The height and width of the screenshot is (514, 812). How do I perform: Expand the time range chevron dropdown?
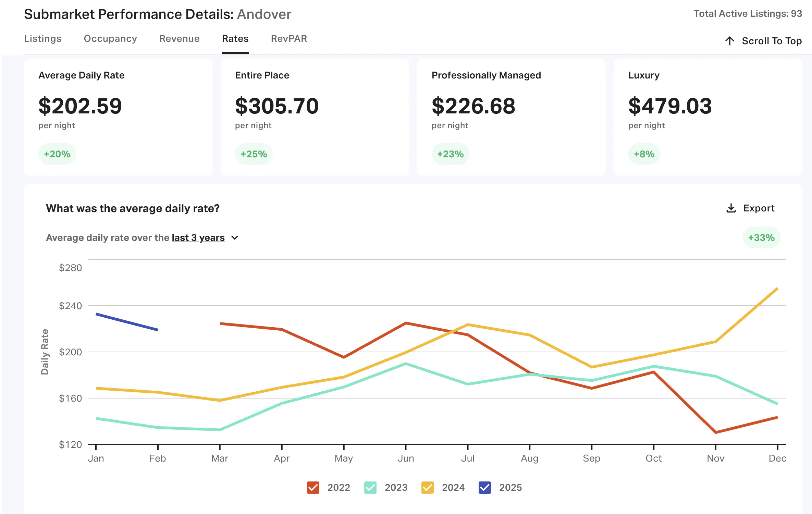(x=235, y=238)
